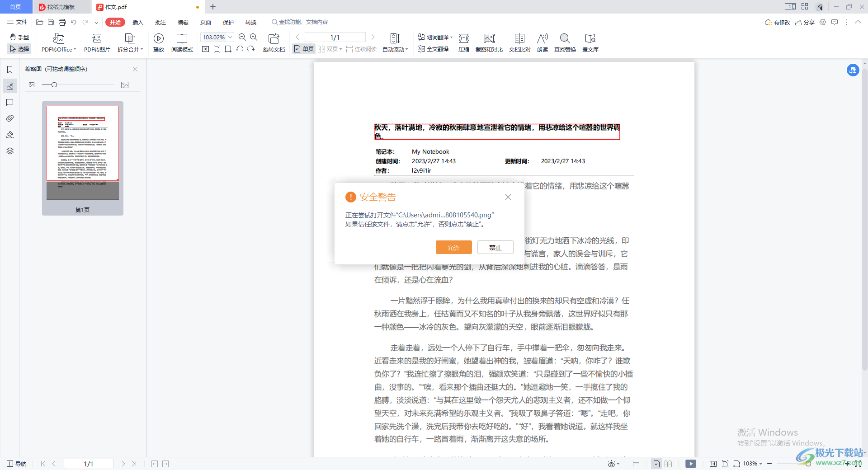This screenshot has width=868, height=470.
Task: Click fit width icon in toolbar
Action: coord(228,49)
